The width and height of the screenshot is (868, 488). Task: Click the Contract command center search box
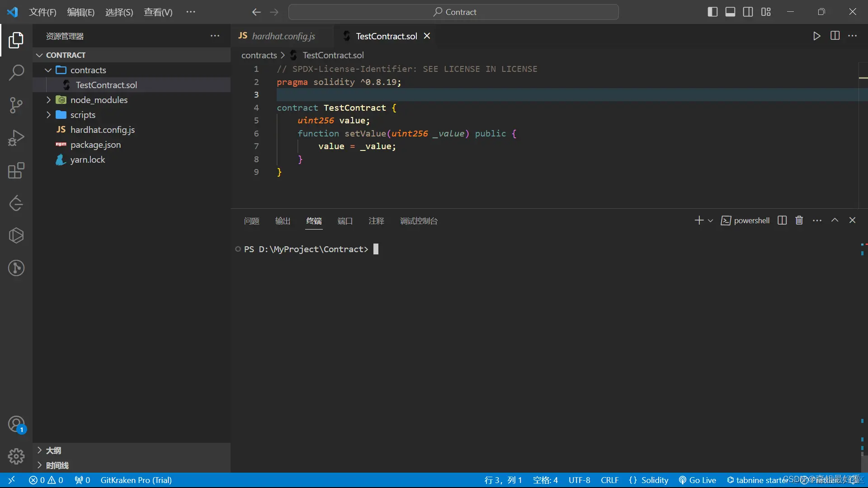pyautogui.click(x=453, y=12)
